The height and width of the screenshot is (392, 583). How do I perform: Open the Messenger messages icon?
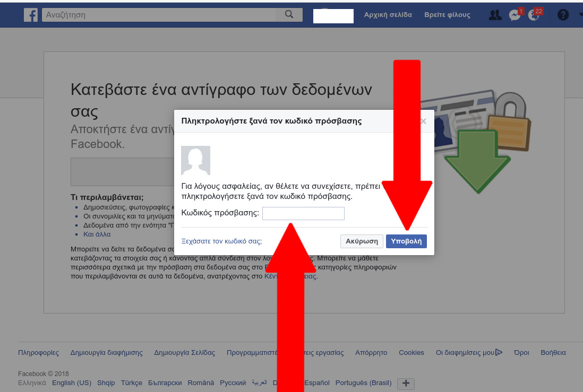tap(514, 15)
